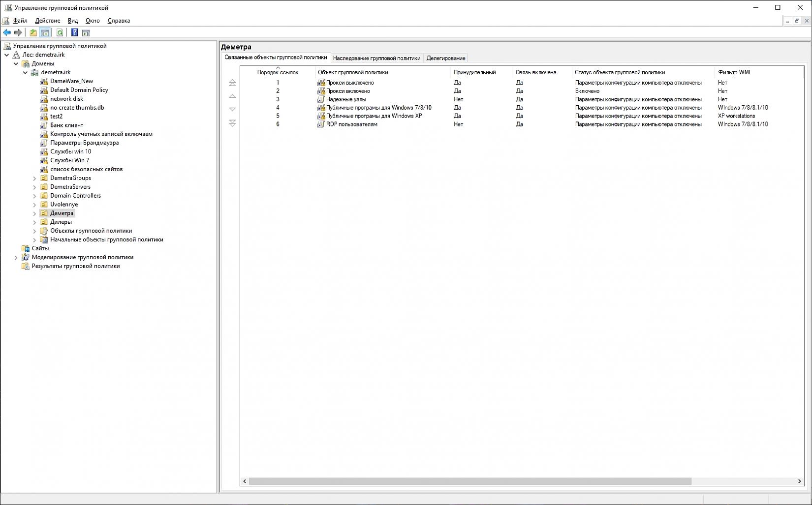Click the scrollbar left arrow
812x505 pixels.
coord(245,481)
